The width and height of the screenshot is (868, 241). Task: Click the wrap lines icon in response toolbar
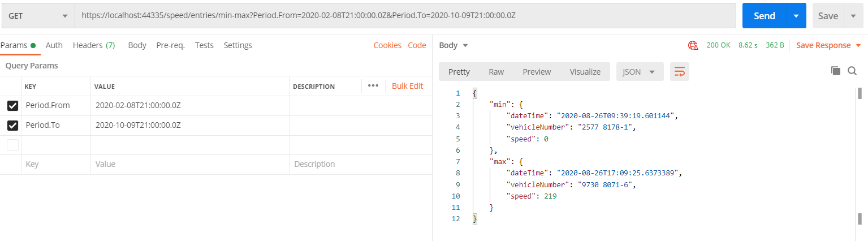[679, 72]
